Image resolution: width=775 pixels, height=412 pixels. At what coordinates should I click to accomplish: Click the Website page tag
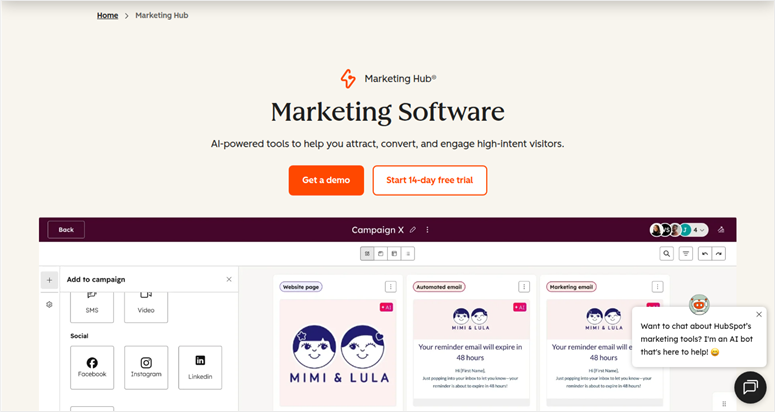301,287
